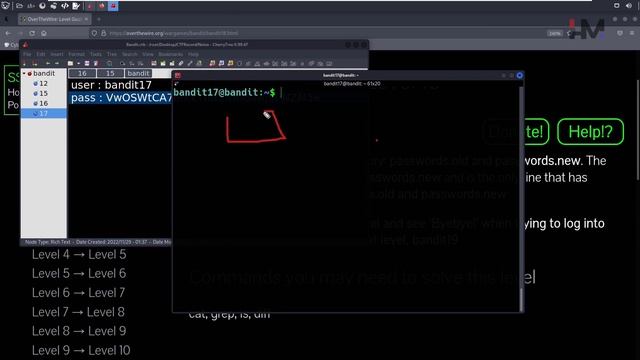Open CherryTree Edit menu
Viewport: 640px width, 360px height.
click(41, 54)
